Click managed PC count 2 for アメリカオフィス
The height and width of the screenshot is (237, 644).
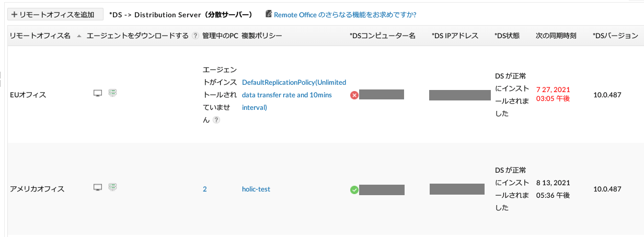pos(205,189)
